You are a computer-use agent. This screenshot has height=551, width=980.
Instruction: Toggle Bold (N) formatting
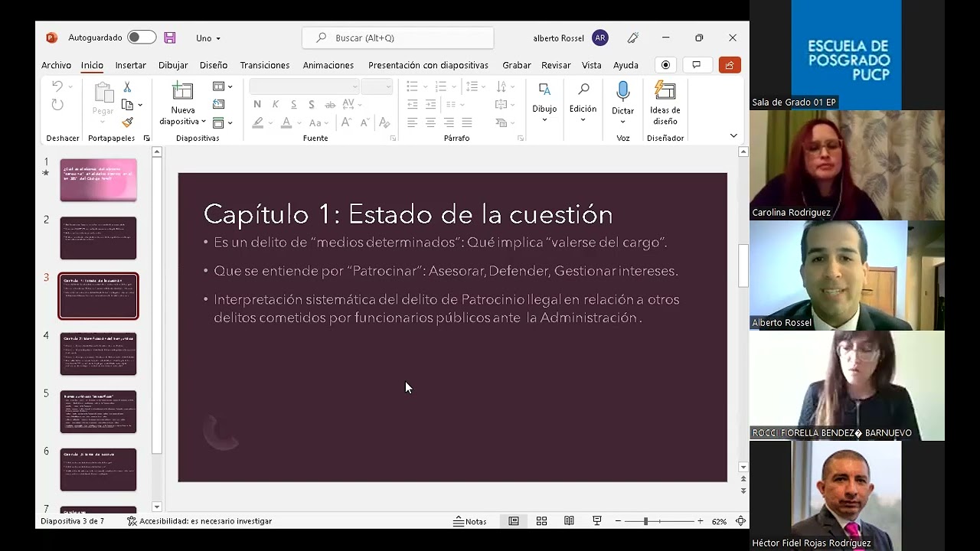point(256,105)
